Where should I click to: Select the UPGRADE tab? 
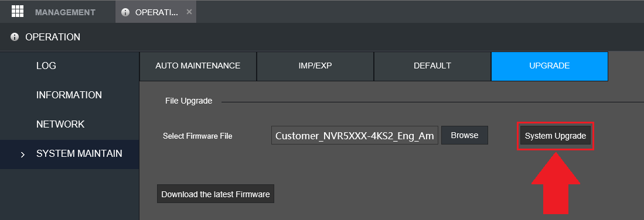click(550, 66)
